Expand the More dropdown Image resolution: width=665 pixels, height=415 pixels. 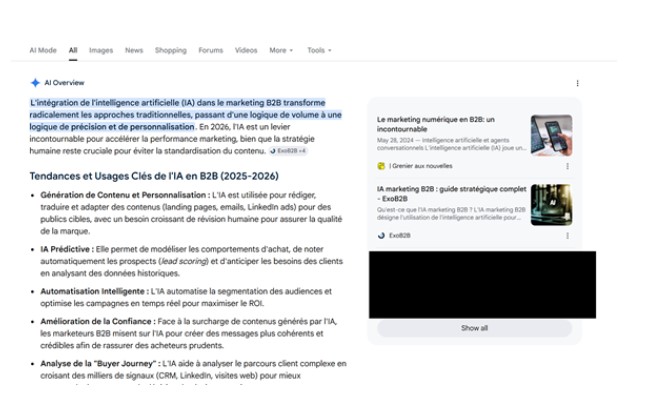(281, 50)
